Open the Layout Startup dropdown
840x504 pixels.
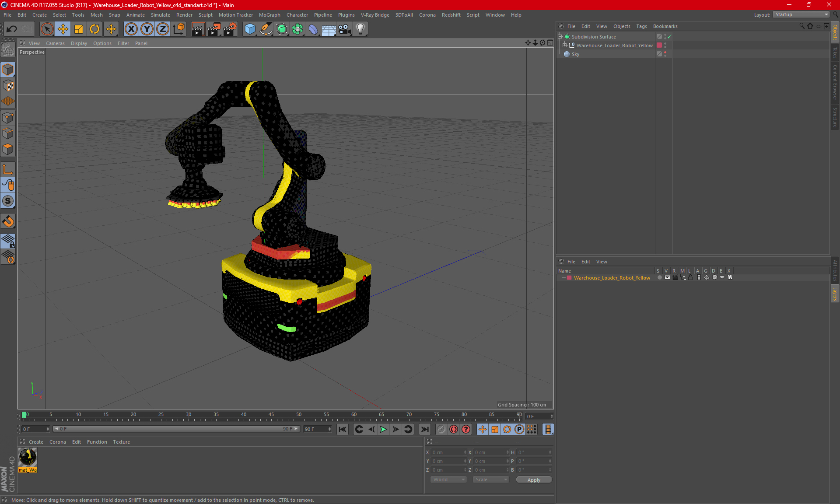pyautogui.click(x=801, y=14)
